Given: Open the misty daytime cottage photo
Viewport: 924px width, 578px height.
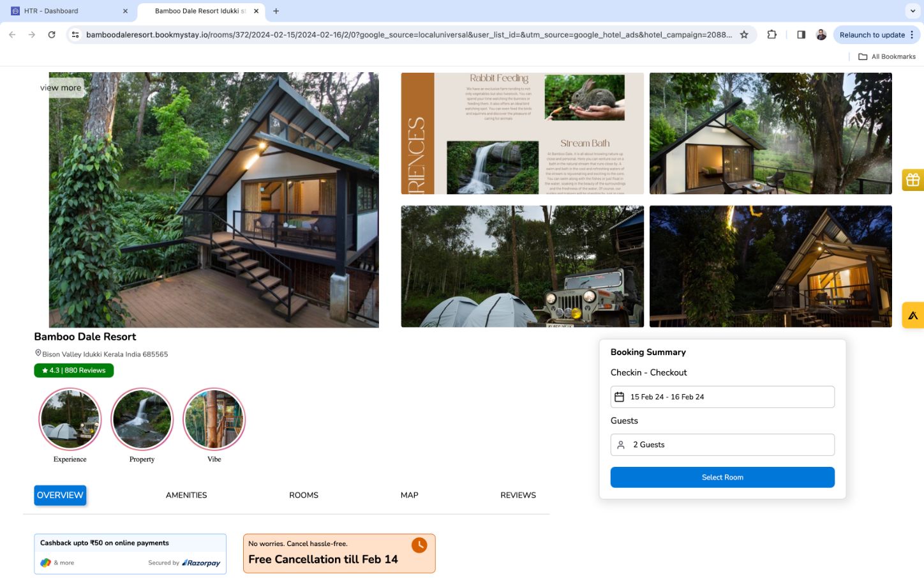Looking at the screenshot, I should (x=771, y=133).
